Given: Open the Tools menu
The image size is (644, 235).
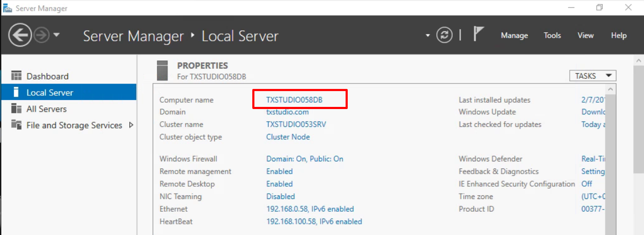Looking at the screenshot, I should 552,35.
